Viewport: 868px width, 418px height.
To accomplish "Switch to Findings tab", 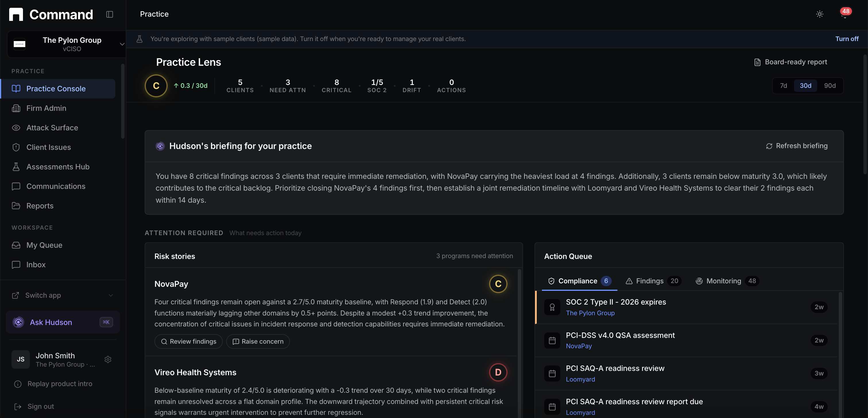I will (653, 281).
